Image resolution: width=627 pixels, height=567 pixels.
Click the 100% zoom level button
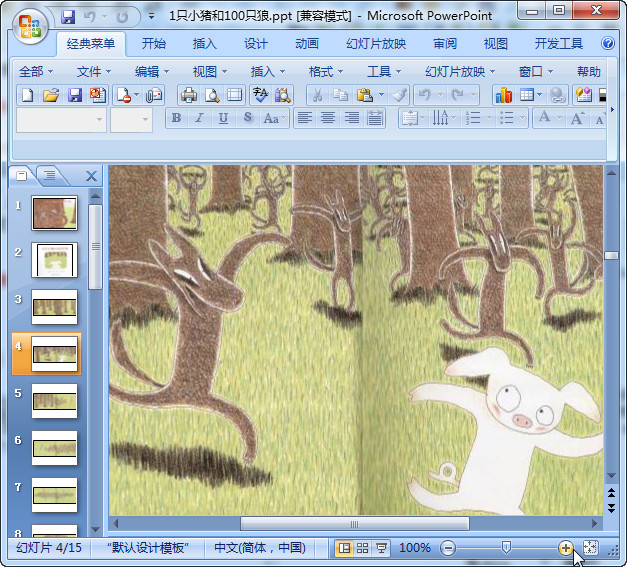[414, 548]
